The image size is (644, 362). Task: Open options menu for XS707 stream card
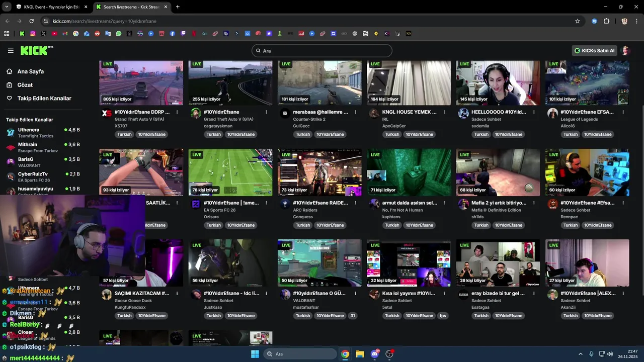pos(177,112)
